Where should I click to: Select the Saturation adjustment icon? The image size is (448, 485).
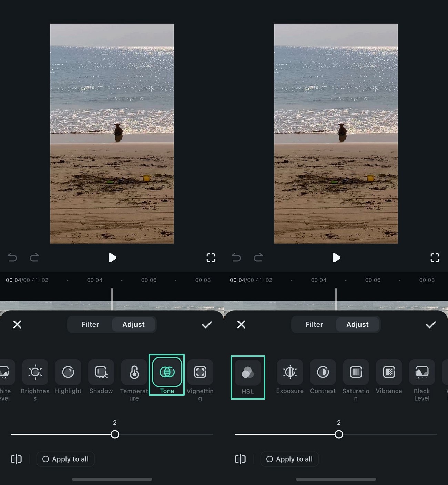[356, 372]
